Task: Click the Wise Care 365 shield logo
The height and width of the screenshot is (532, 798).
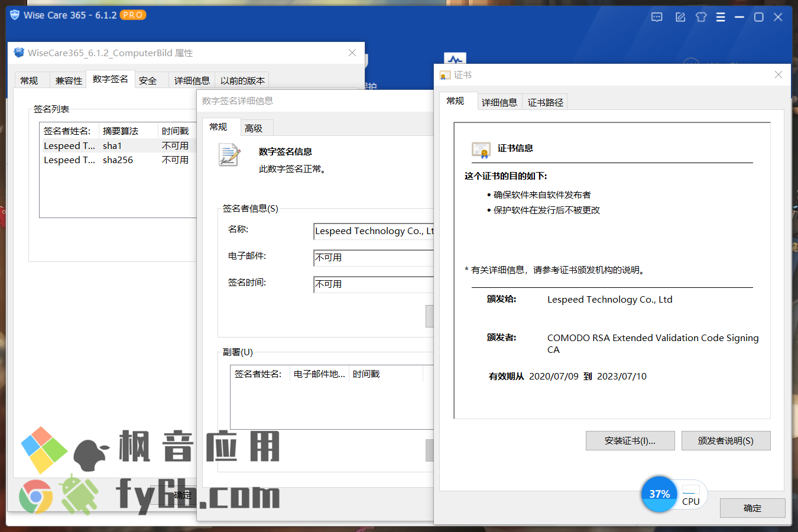Action: coord(15,15)
